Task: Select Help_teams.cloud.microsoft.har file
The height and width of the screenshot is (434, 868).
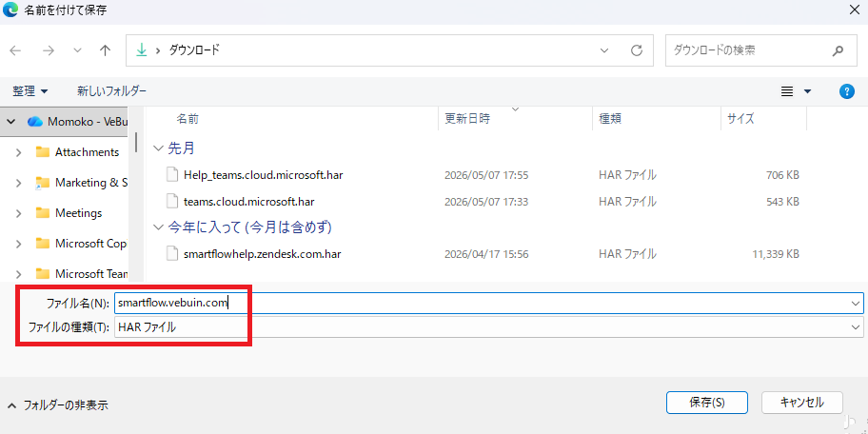Action: click(263, 175)
